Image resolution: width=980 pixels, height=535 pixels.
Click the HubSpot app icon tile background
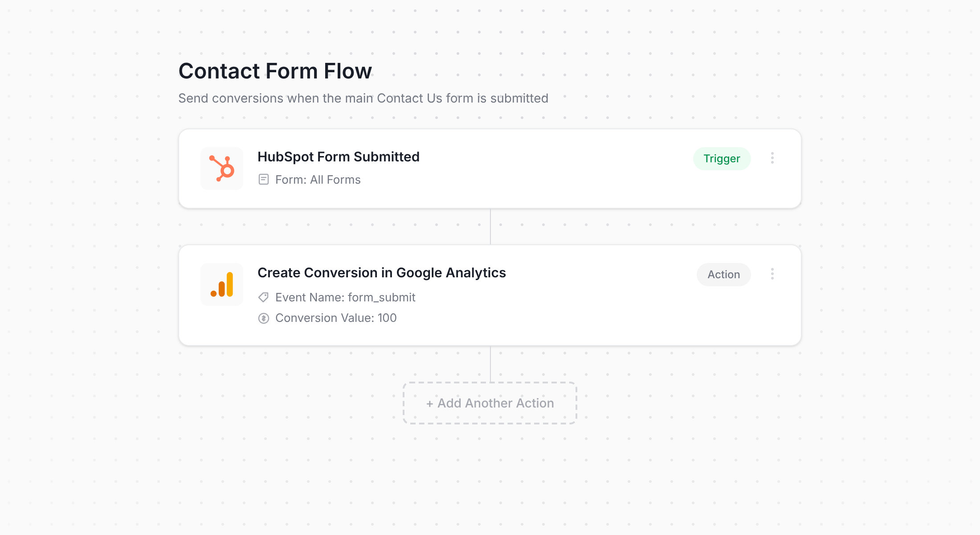(221, 169)
